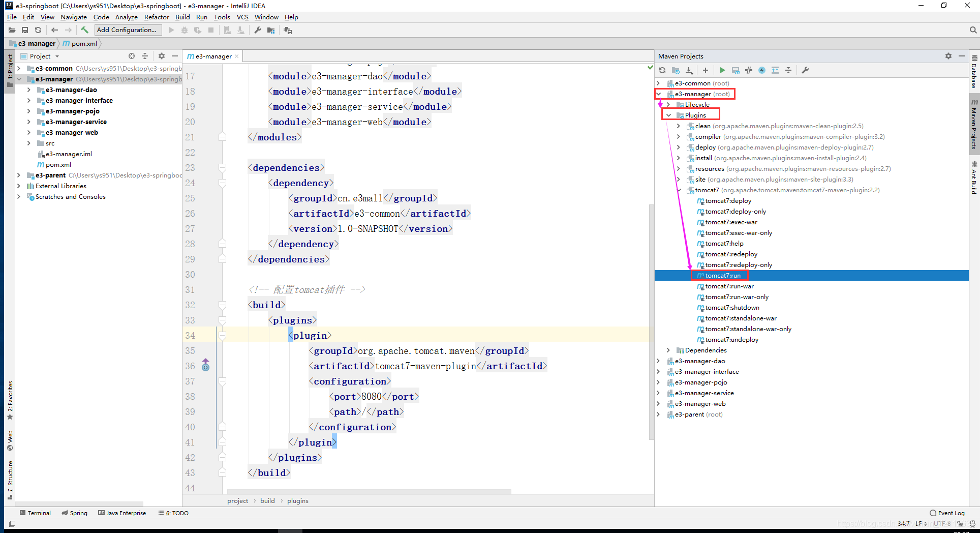Click the Search Everywhere magnifier icon
This screenshot has width=980, height=533.
click(973, 30)
